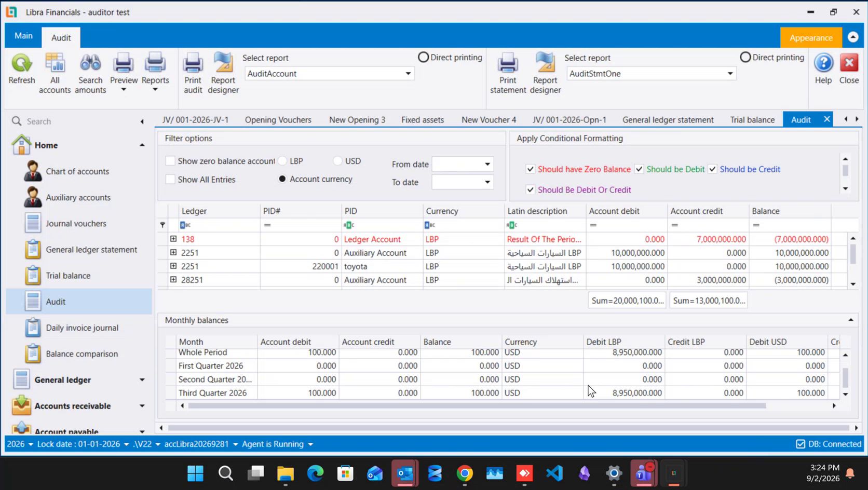Uncheck Should be Debit formatting
This screenshot has height=490, width=868.
[639, 169]
